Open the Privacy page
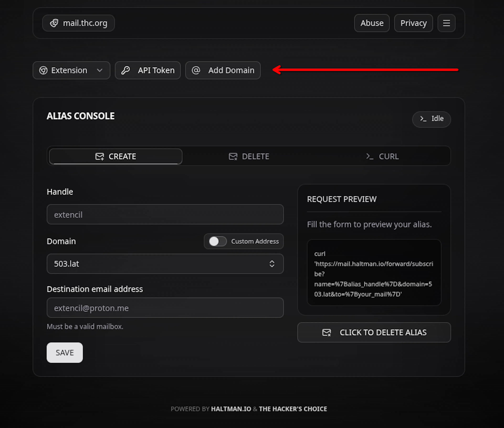The height and width of the screenshot is (428, 504). (413, 23)
